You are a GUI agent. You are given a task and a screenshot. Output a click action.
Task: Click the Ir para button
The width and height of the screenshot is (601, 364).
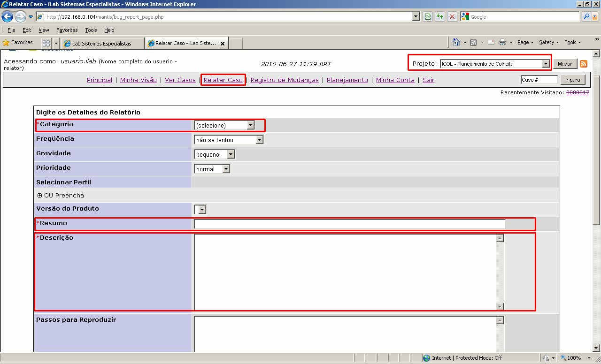pyautogui.click(x=573, y=80)
